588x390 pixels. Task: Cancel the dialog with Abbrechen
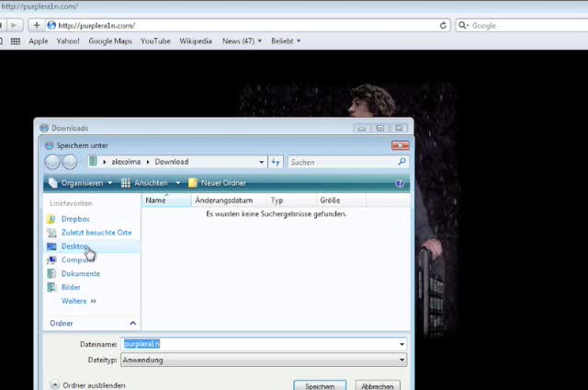[x=378, y=386]
